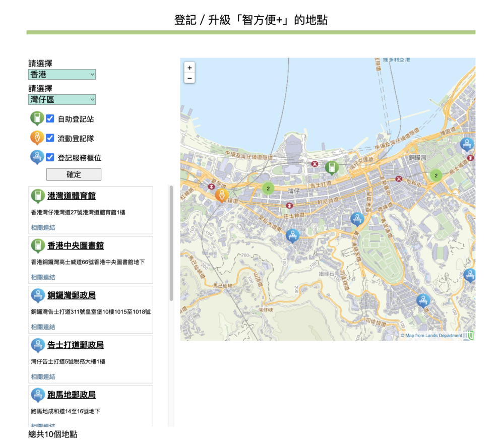The width and height of the screenshot is (504, 448).
Task: Open the 香港 region dropdown
Action: point(61,74)
